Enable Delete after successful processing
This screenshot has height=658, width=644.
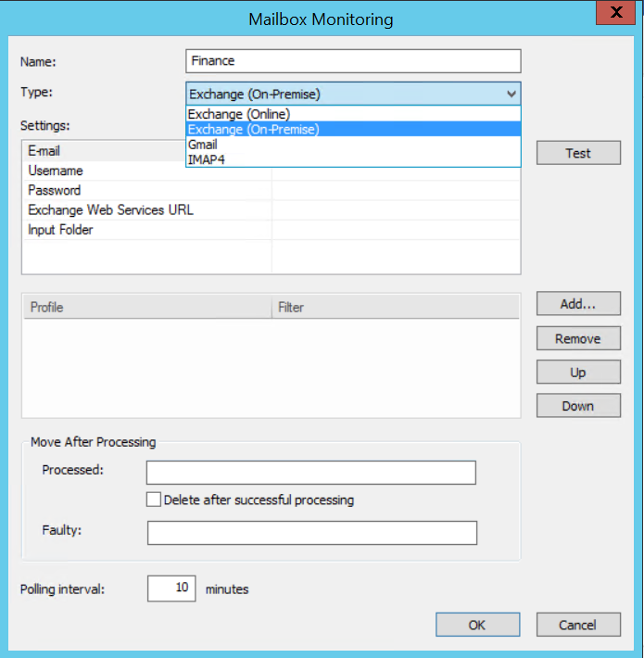coord(154,500)
